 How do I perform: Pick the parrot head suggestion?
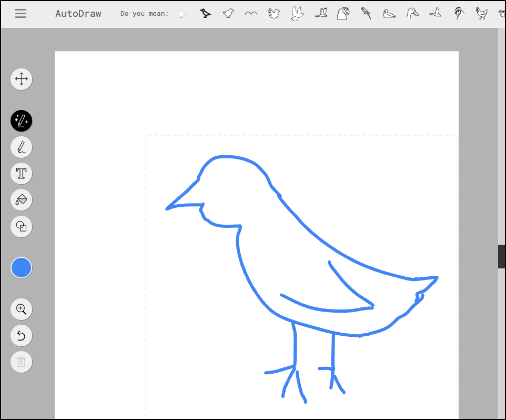(x=343, y=13)
